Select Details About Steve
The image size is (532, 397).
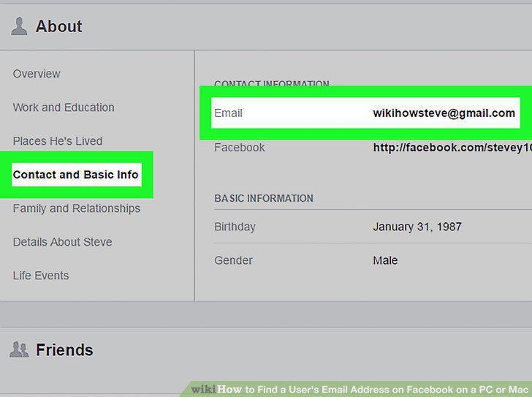pyautogui.click(x=62, y=241)
